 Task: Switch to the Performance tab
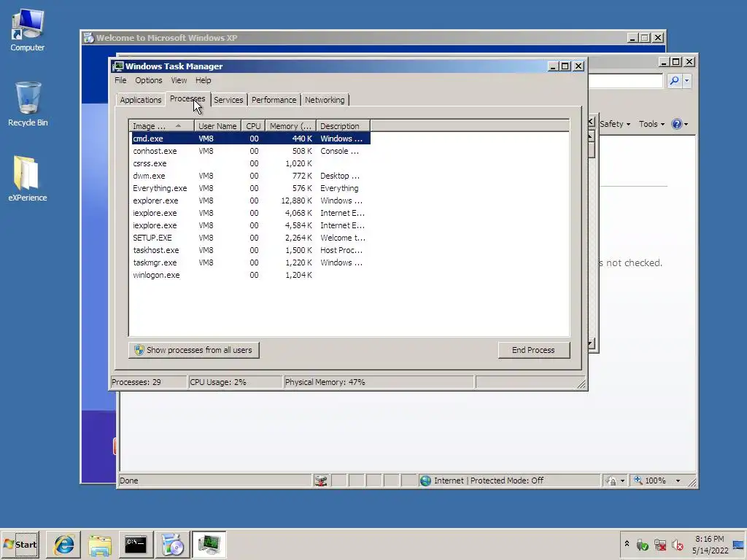click(x=274, y=100)
